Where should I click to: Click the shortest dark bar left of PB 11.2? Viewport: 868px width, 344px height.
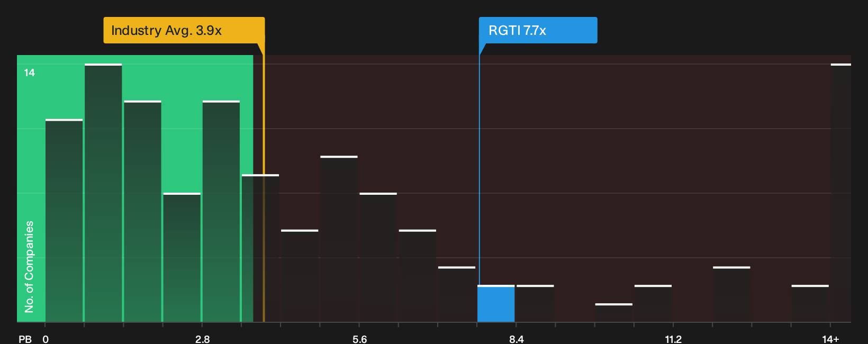point(613,313)
